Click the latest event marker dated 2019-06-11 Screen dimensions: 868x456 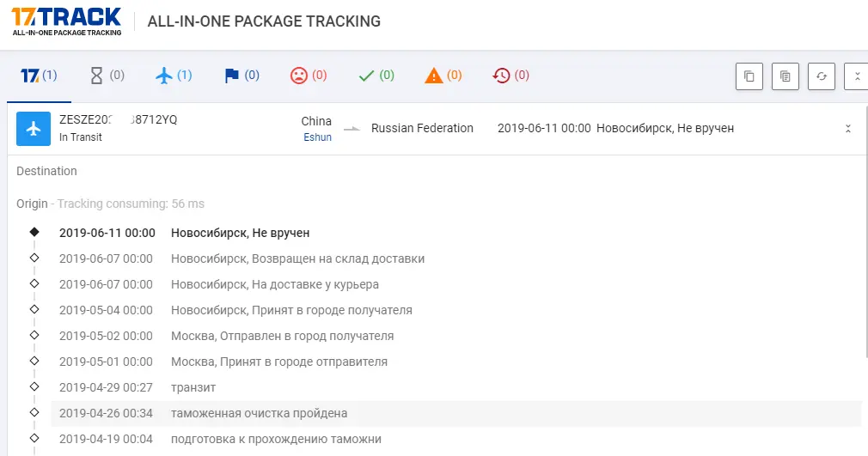click(34, 232)
